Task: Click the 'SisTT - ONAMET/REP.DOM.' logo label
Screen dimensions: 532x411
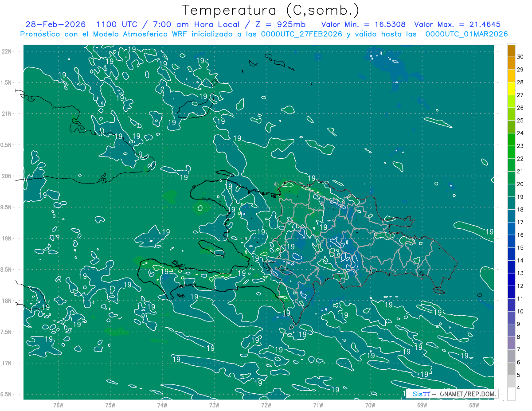Action: point(452,394)
